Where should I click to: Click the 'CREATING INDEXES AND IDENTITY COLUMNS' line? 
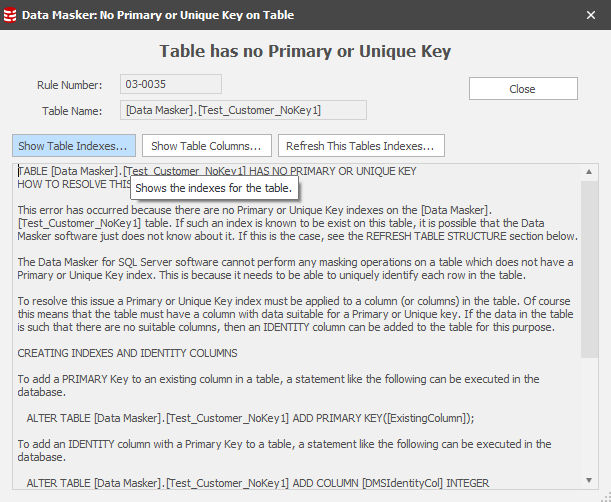point(127,353)
